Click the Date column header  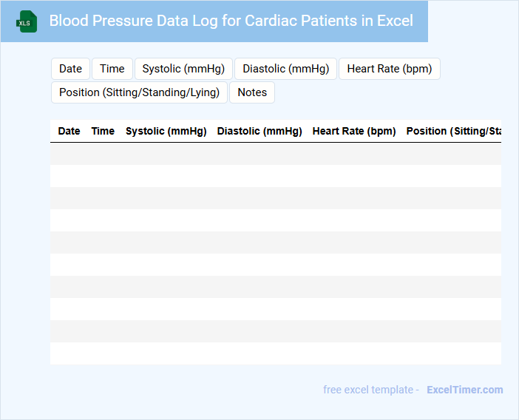(69, 131)
